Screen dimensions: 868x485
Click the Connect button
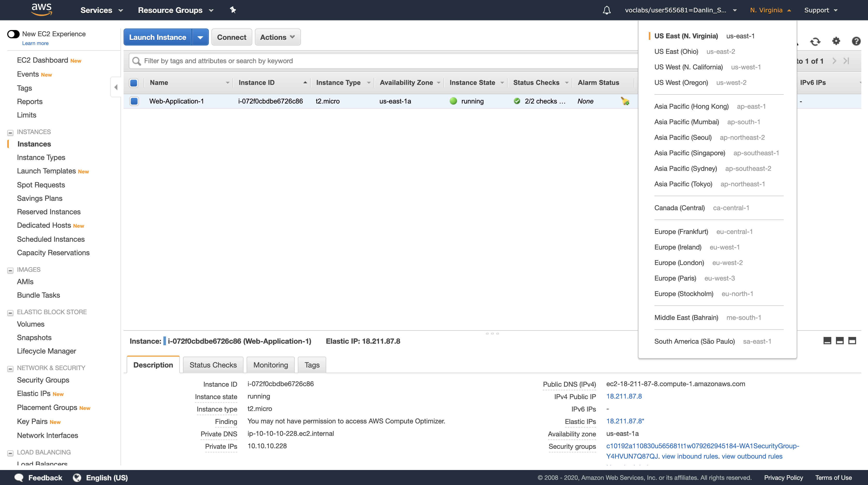pyautogui.click(x=232, y=37)
